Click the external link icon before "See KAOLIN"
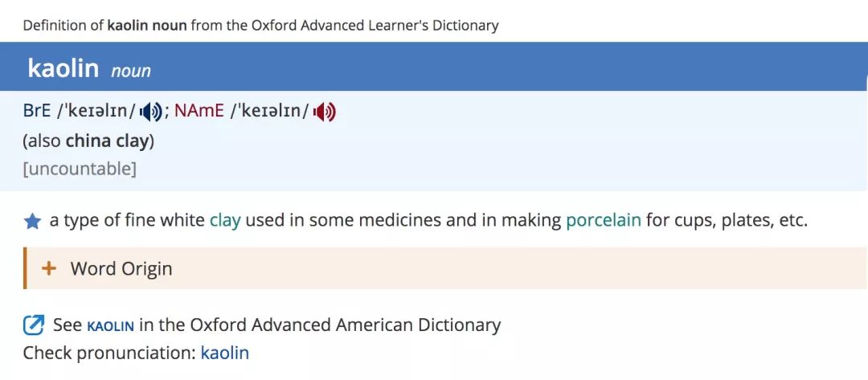Viewport: 868px width, 380px height. click(34, 325)
